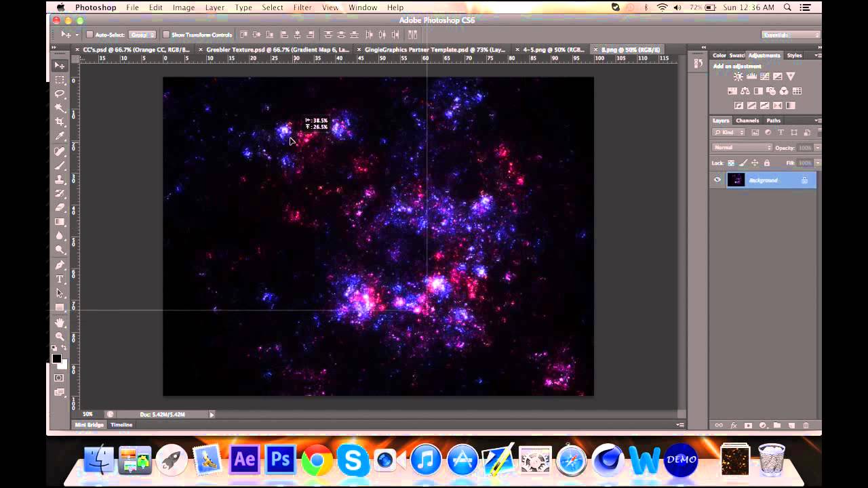Select the Hand tool
The image size is (868, 488).
pyautogui.click(x=60, y=323)
